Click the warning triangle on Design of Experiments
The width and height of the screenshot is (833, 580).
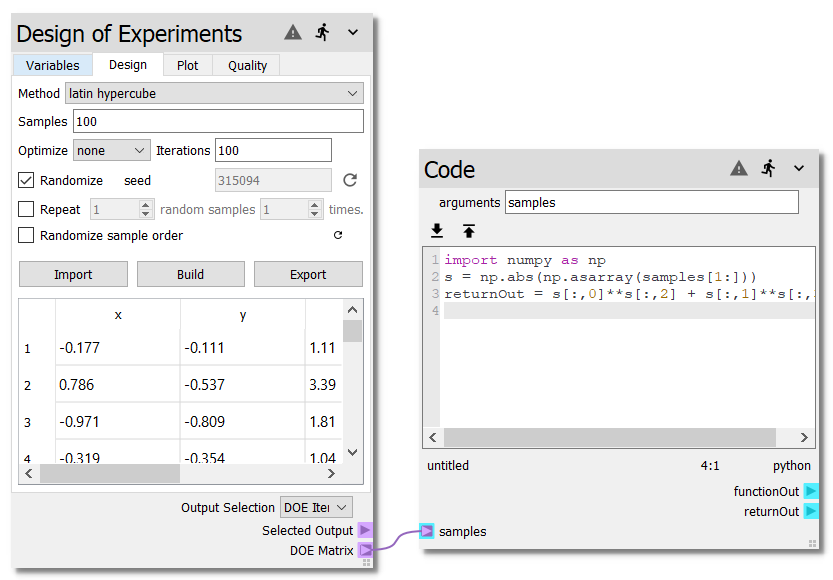pos(293,32)
